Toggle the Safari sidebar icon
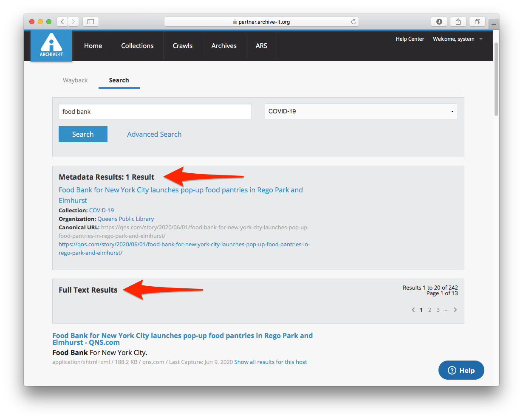523x420 pixels. 90,22
